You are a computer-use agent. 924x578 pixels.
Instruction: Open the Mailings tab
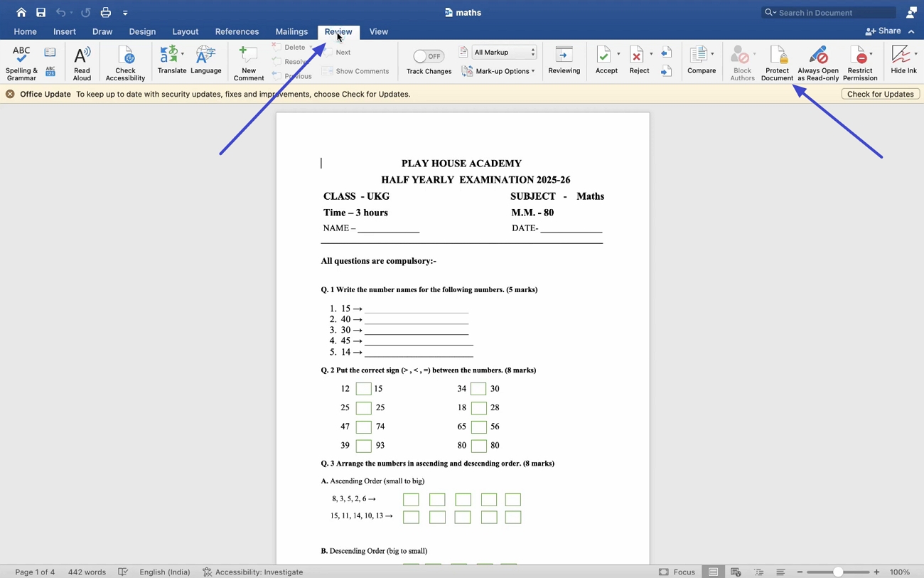click(x=291, y=31)
